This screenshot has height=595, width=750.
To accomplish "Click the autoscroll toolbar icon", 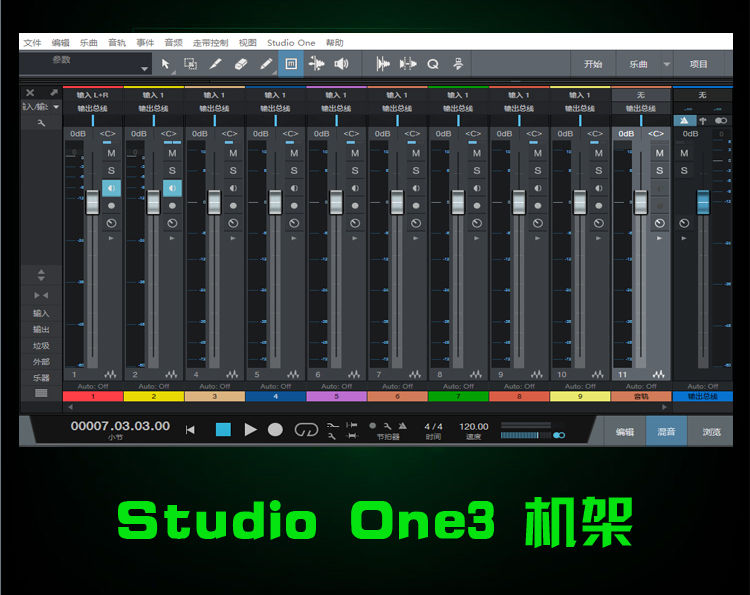I will click(x=458, y=64).
